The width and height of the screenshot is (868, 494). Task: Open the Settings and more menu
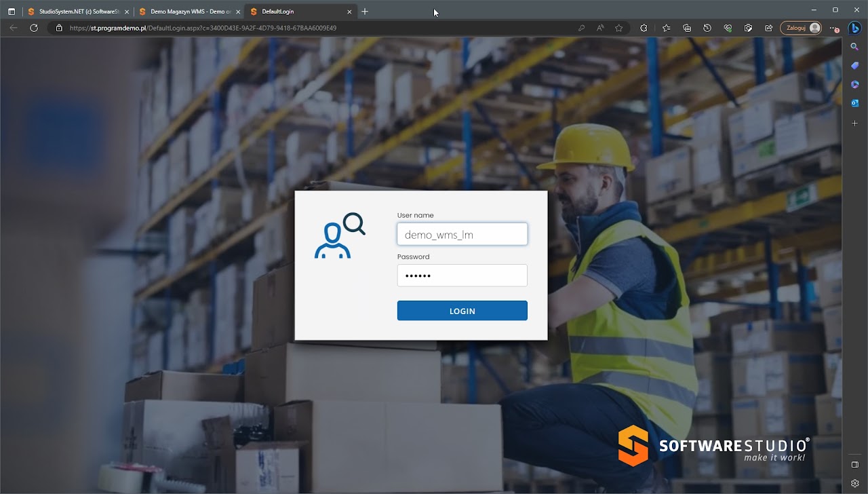(833, 28)
